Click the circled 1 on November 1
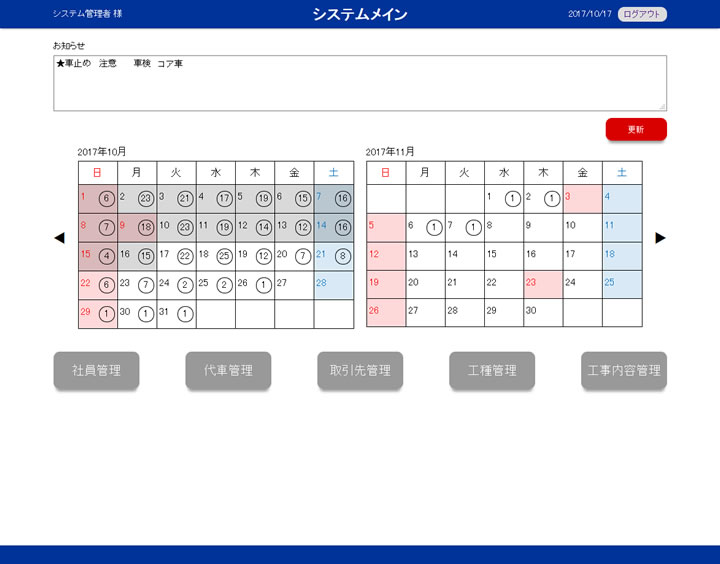 pyautogui.click(x=512, y=199)
